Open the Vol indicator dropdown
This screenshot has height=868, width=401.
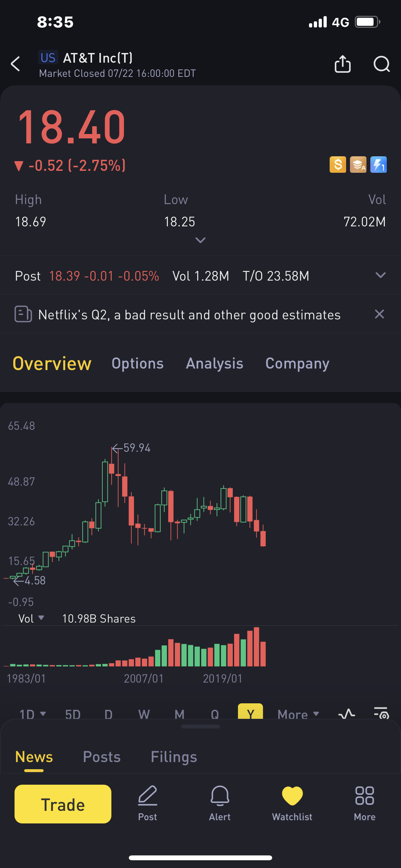point(31,619)
